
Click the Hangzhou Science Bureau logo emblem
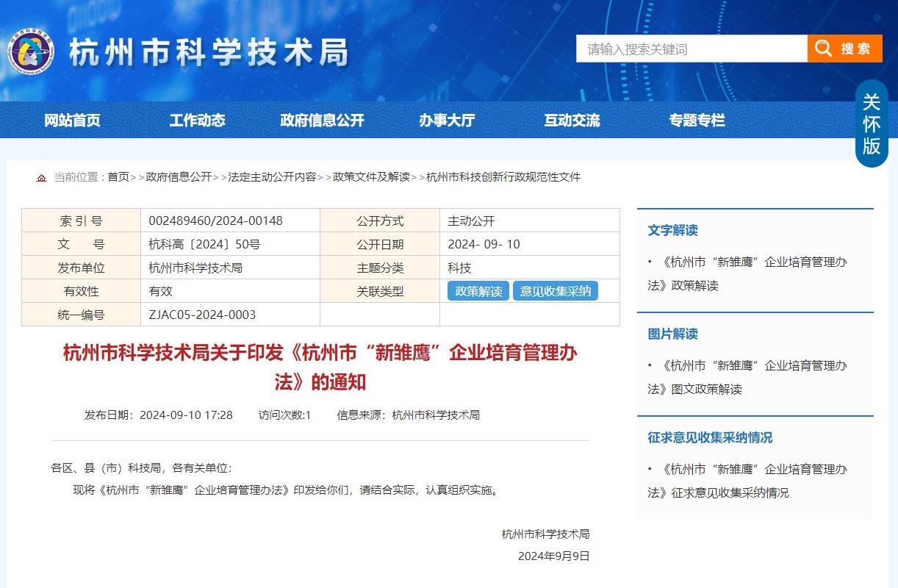pyautogui.click(x=31, y=51)
